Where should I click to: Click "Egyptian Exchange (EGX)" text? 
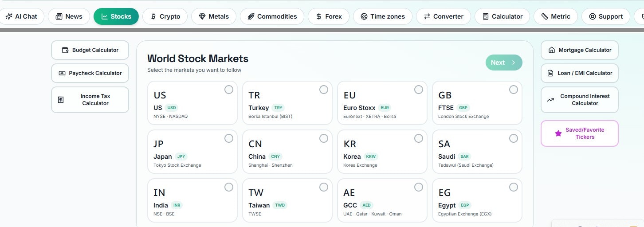point(465,214)
